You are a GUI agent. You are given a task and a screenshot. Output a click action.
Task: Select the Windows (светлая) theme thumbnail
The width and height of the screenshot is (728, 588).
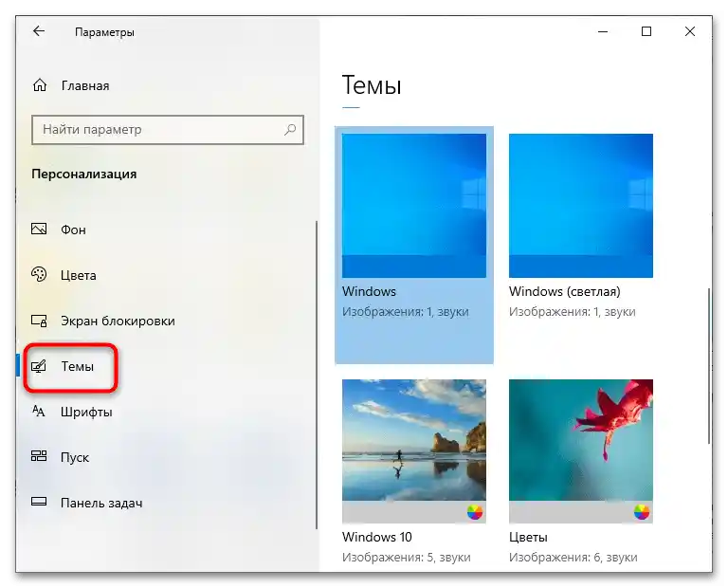click(581, 206)
